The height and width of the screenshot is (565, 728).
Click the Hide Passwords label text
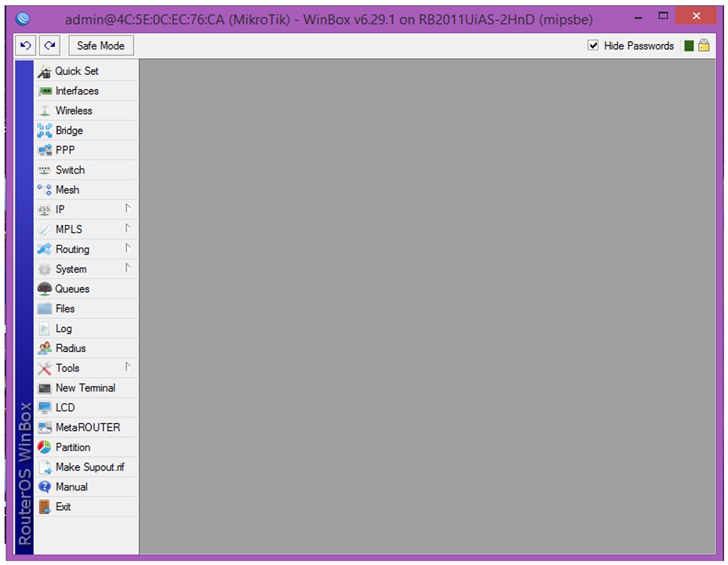(x=639, y=45)
